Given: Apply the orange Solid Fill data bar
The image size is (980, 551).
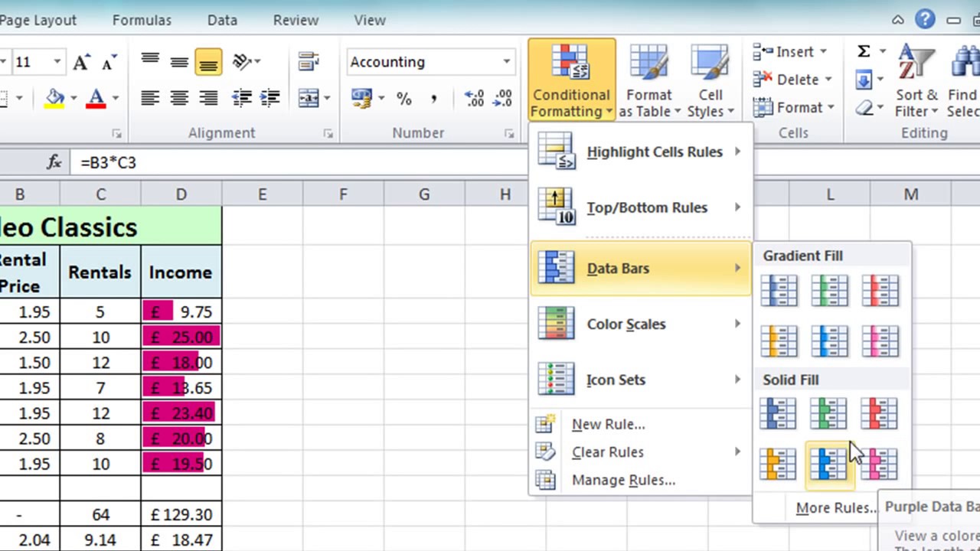Looking at the screenshot, I should click(779, 464).
